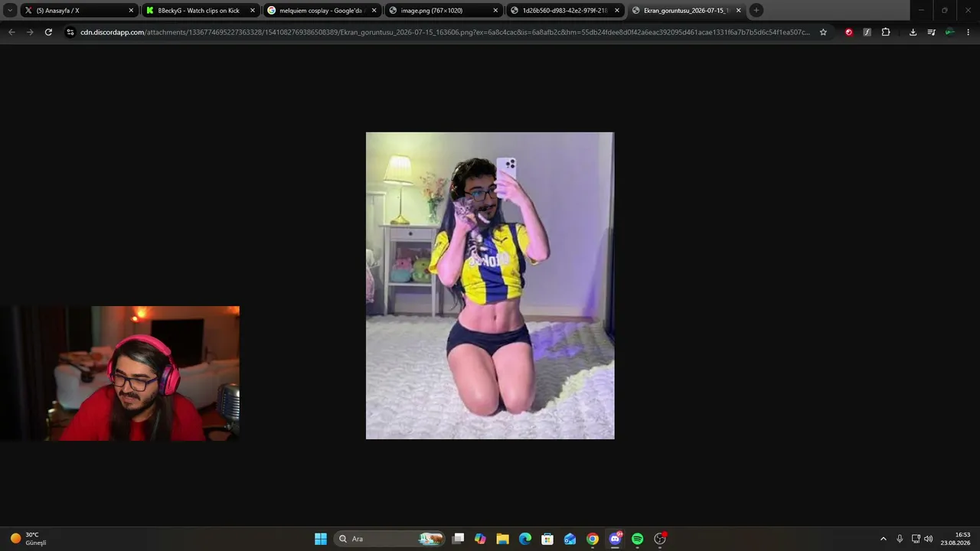Open the Extensions puzzle menu

(x=886, y=32)
